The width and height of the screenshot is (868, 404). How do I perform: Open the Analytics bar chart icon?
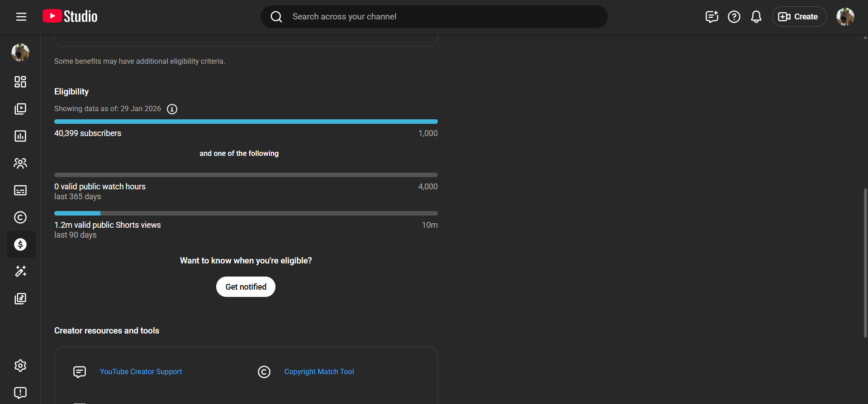(20, 136)
